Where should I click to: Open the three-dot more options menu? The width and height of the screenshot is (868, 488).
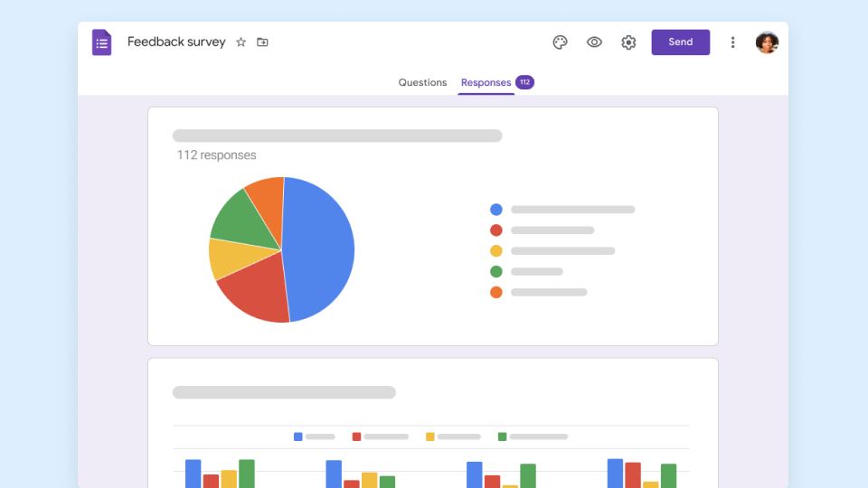pyautogui.click(x=732, y=42)
